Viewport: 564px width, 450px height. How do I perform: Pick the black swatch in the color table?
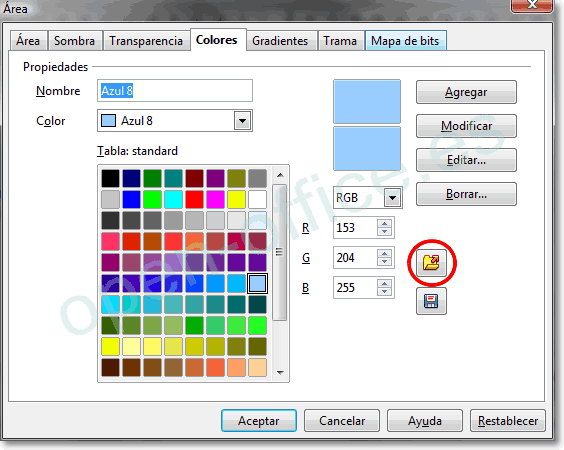(110, 178)
